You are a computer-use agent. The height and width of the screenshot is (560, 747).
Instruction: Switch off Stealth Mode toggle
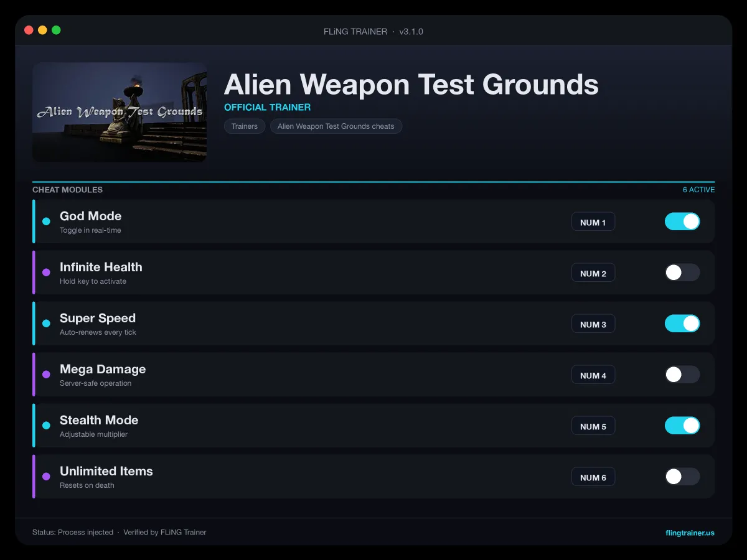pos(682,426)
